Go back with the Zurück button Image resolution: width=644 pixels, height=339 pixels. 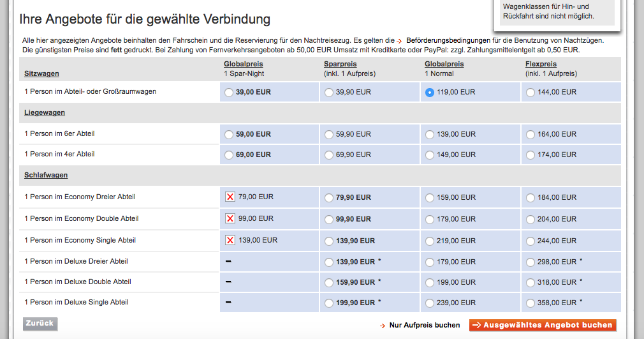pyautogui.click(x=40, y=324)
